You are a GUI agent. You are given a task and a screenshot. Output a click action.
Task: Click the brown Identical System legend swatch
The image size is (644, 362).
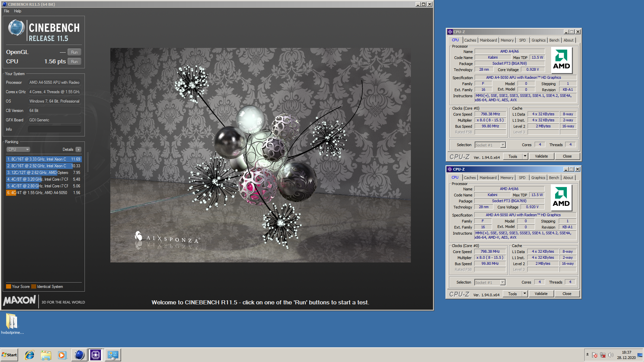(34, 287)
